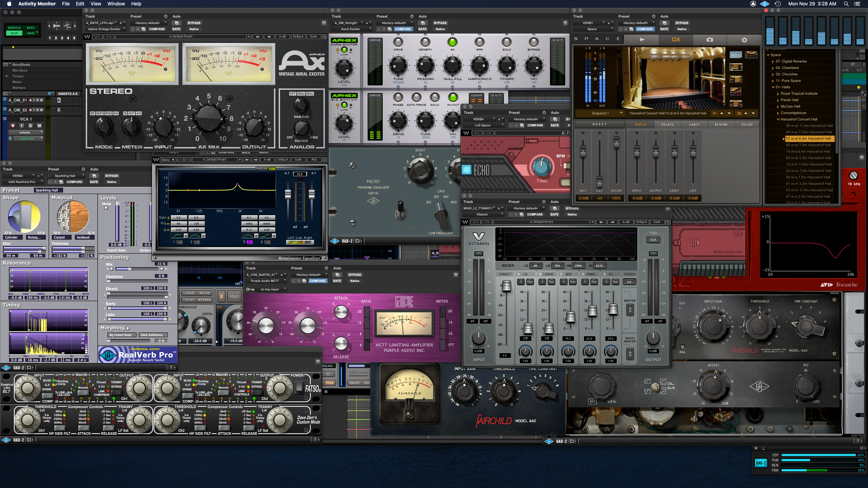Set Aphex mains noise switch to 60Hz
This screenshot has width=868, height=488.
[310, 94]
